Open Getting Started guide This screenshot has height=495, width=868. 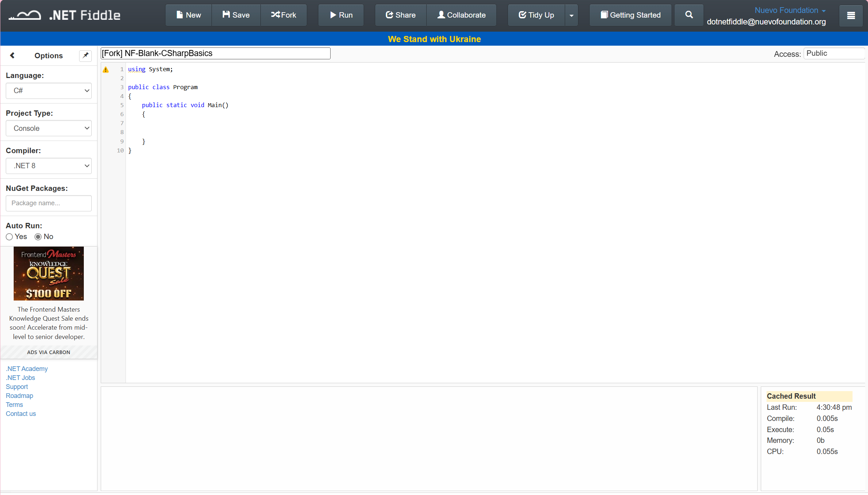[x=630, y=15]
